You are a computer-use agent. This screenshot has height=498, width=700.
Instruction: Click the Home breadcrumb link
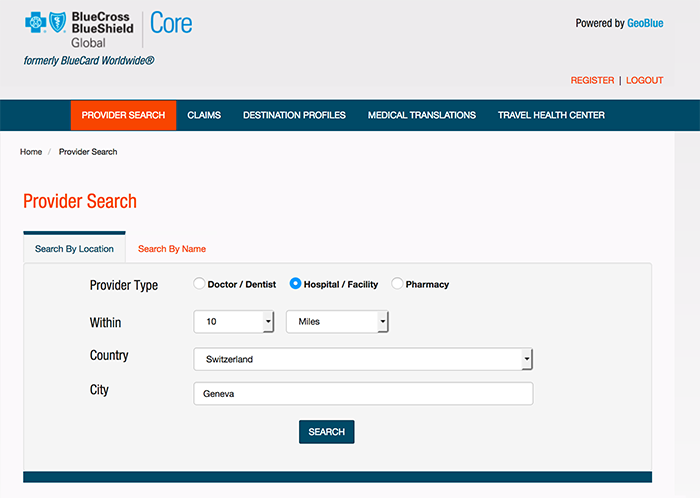[x=31, y=152]
